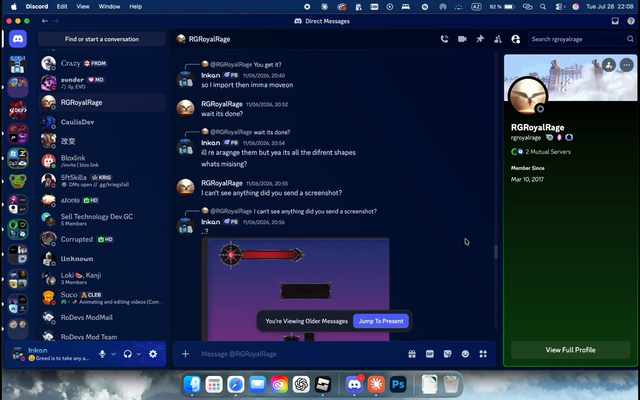The height and width of the screenshot is (400, 640).
Task: Open the Inbox icon in title bar
Action: coord(615,21)
